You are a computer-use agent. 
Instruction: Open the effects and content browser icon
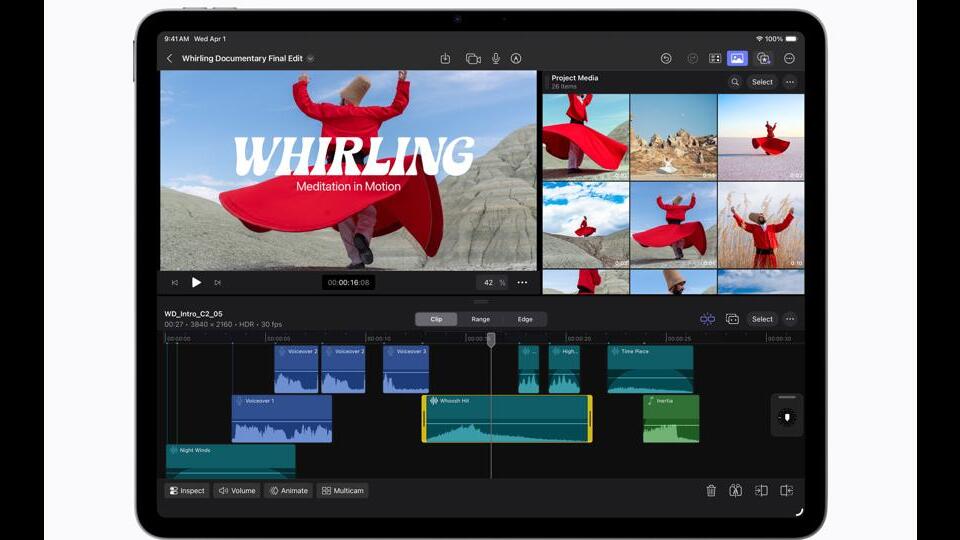click(x=763, y=58)
